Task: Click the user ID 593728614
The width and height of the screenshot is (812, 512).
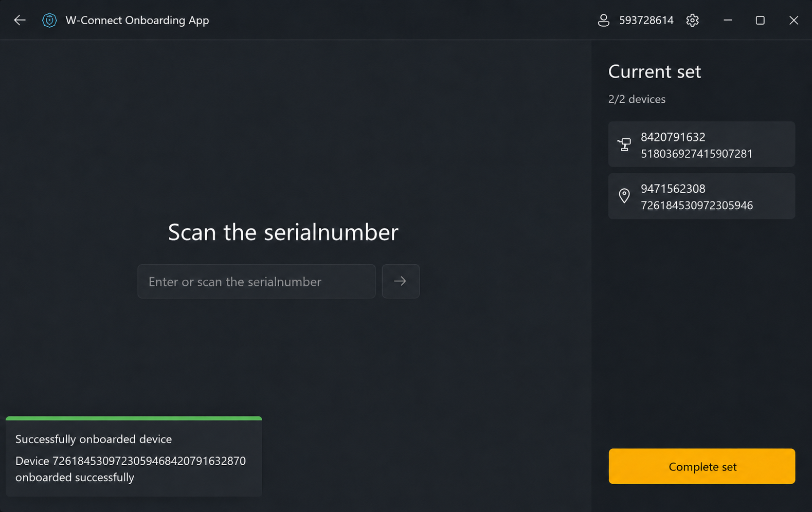Action: click(646, 20)
